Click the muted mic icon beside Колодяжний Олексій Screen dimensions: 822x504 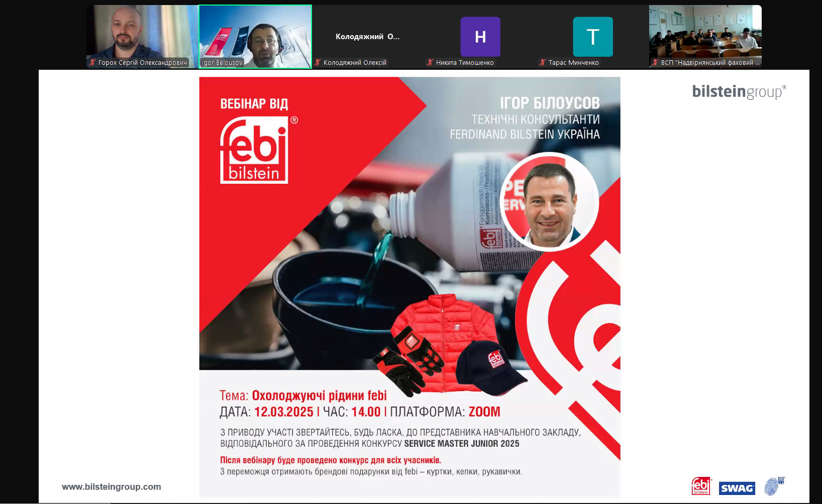[x=318, y=63]
